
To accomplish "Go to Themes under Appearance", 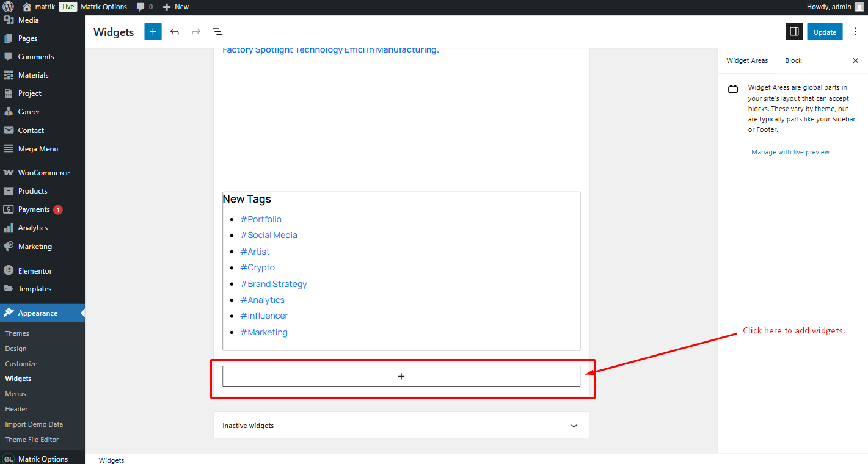I will [x=17, y=333].
